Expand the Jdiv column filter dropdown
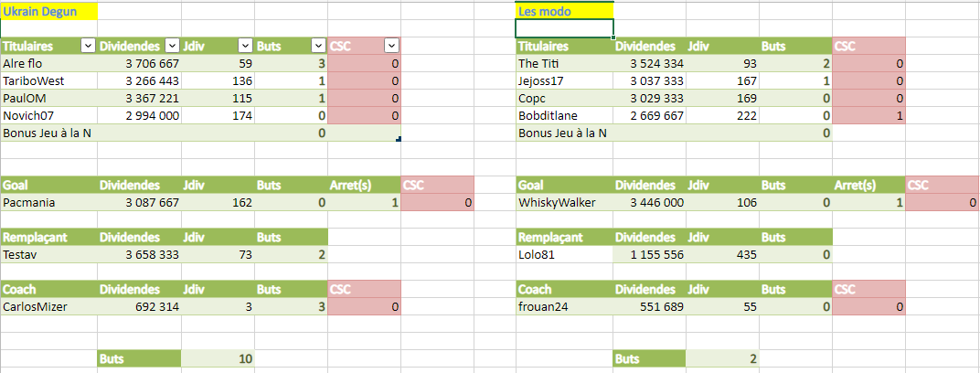Image resolution: width=980 pixels, height=373 pixels. [x=245, y=46]
